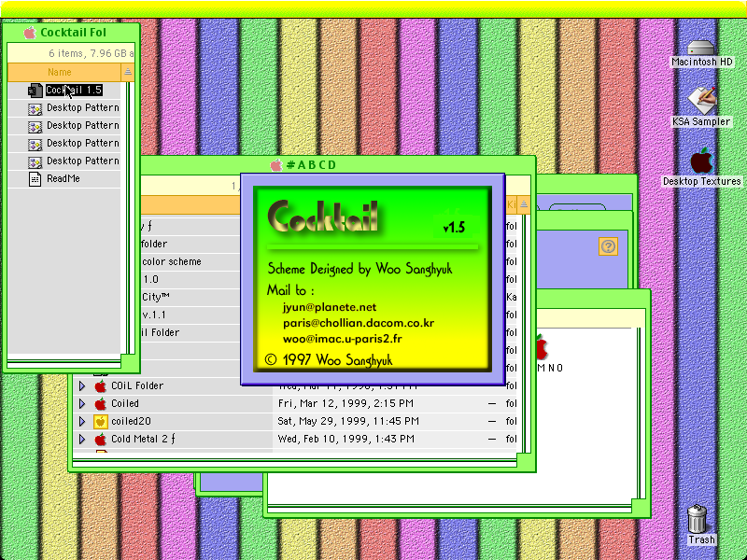Select the COiL Folder apple icon
Screen dimensions: 747x560
point(100,386)
